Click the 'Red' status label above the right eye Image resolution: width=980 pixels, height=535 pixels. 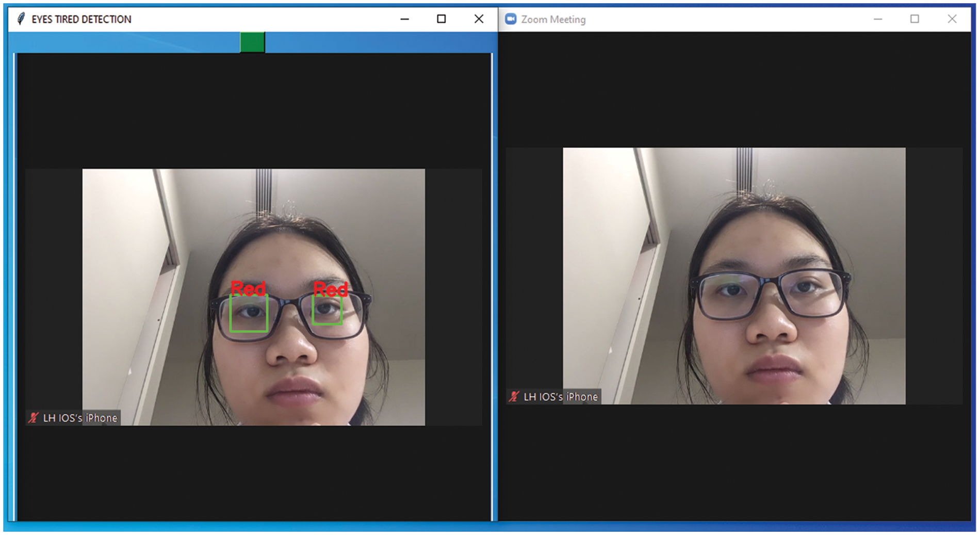click(x=331, y=289)
